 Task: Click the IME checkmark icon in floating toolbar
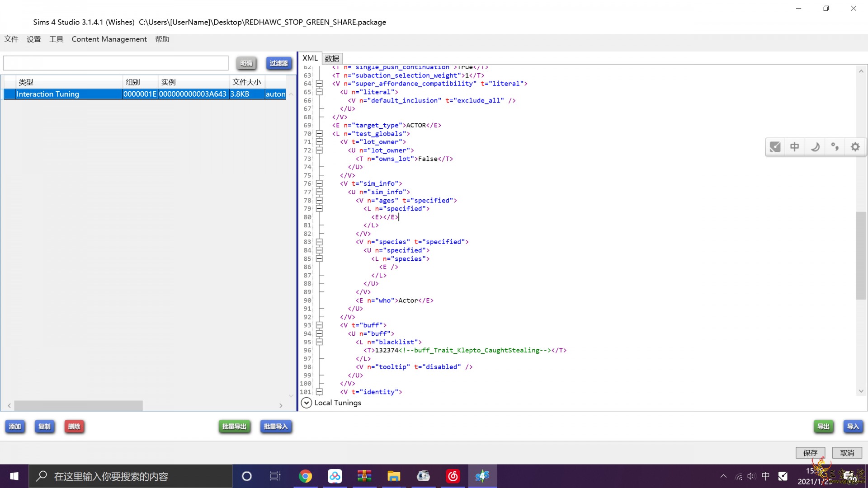(775, 147)
